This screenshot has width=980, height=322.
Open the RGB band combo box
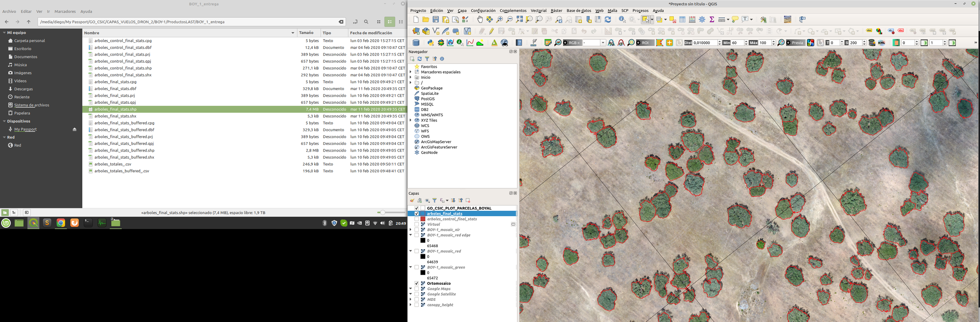pos(594,43)
